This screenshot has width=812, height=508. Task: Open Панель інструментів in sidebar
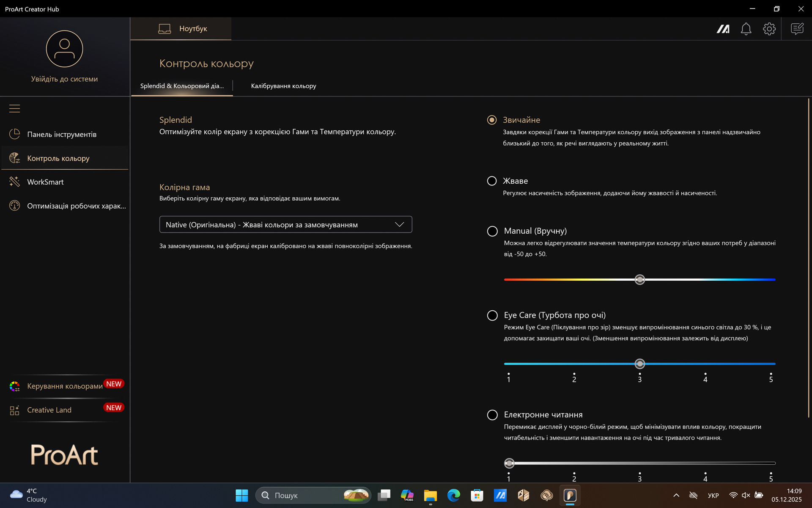pyautogui.click(x=65, y=134)
